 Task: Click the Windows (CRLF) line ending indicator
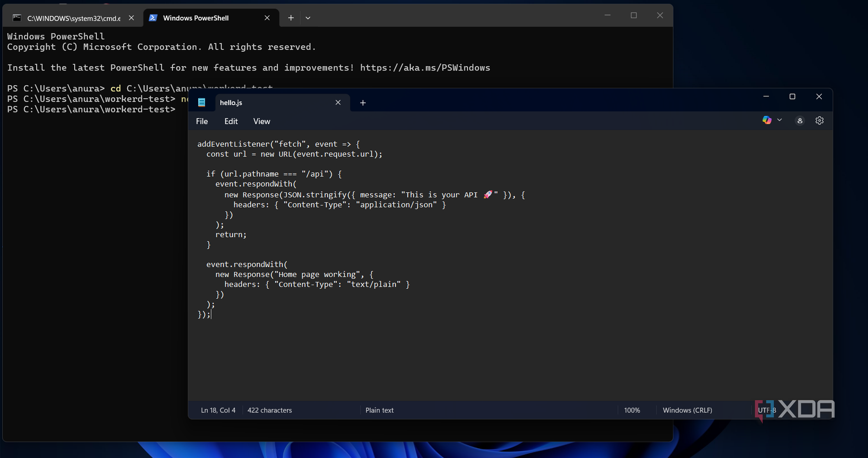[687, 410]
